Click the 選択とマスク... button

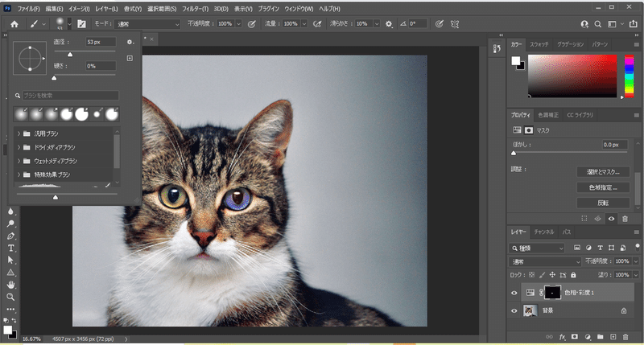tap(602, 171)
